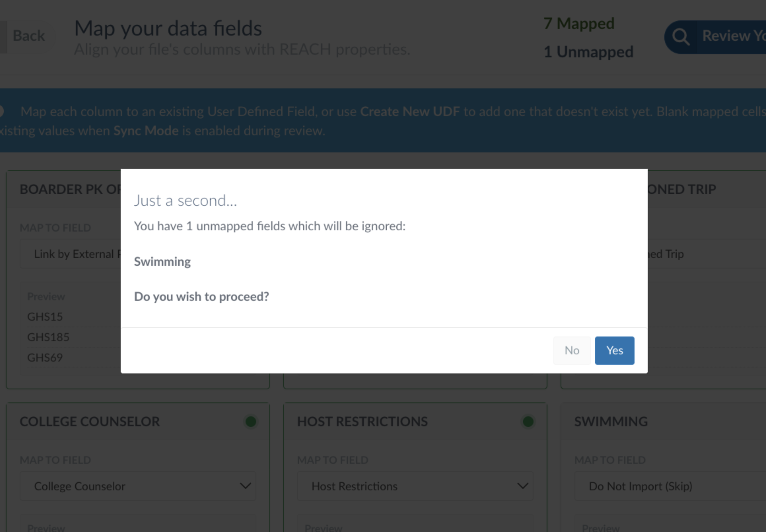Image resolution: width=766 pixels, height=532 pixels.
Task: Open the College Counselor field dropdown
Action: [138, 486]
